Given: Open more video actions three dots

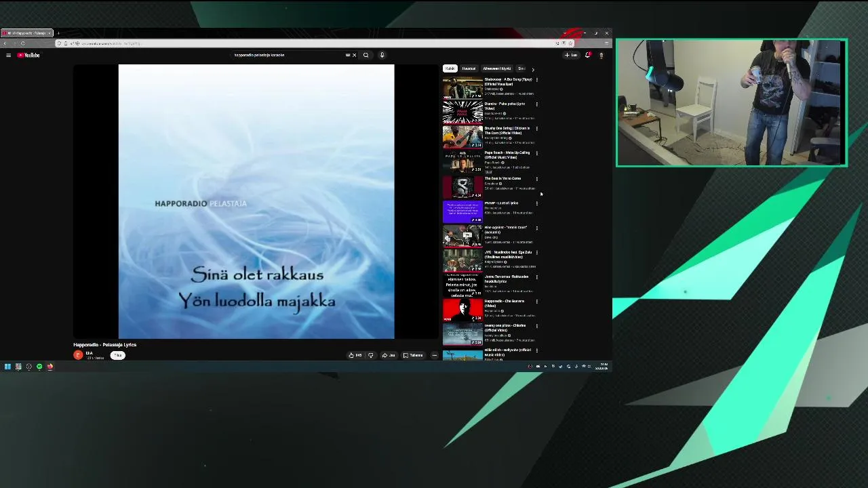Looking at the screenshot, I should [x=435, y=355].
